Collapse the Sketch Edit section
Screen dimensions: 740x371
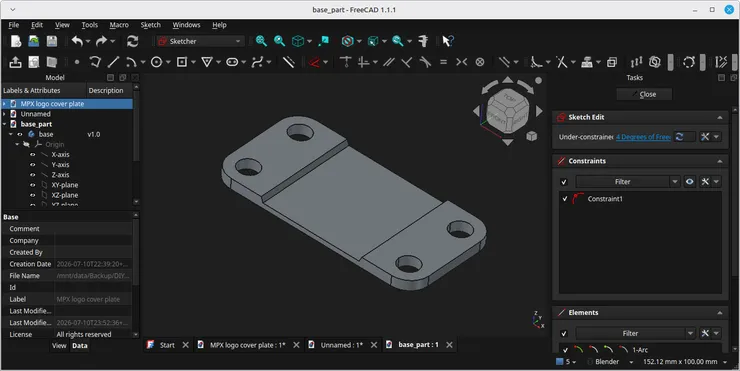[720, 118]
